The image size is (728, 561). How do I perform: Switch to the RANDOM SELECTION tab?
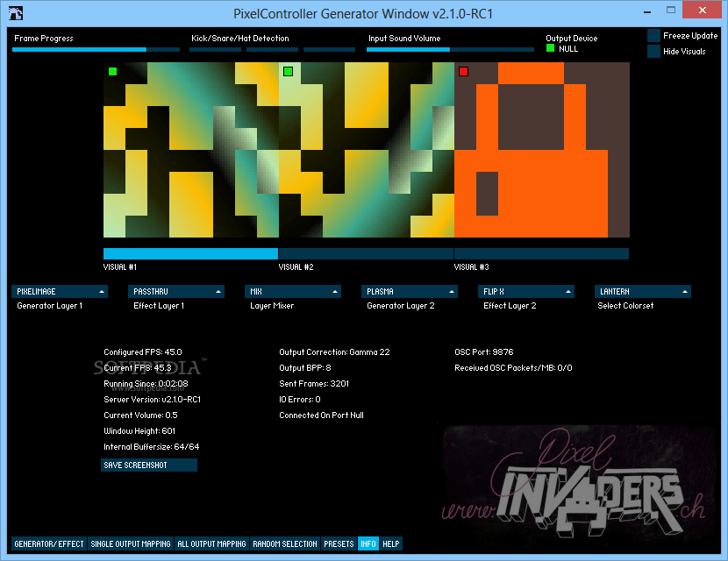285,543
